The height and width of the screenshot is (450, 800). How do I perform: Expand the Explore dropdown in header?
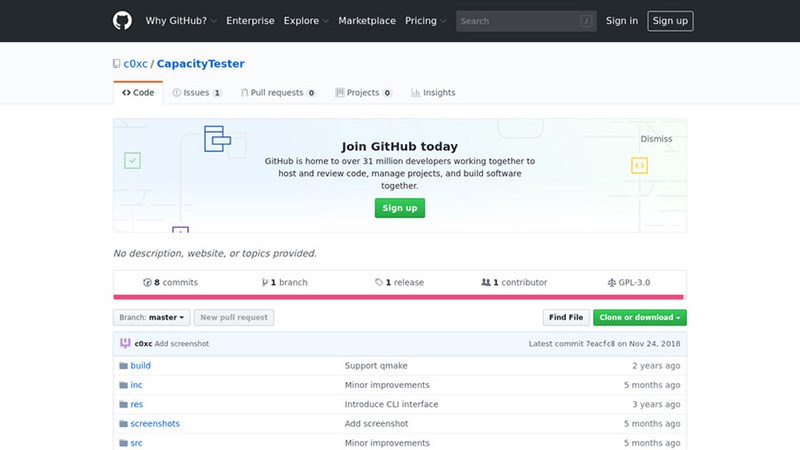tap(306, 21)
